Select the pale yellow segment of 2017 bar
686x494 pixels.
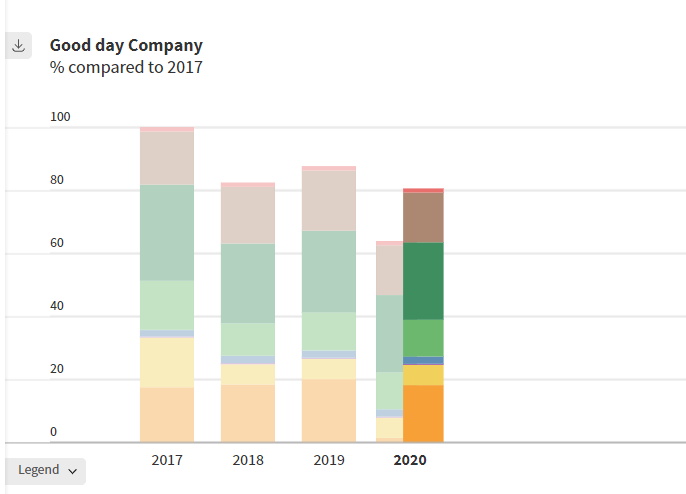coord(167,362)
